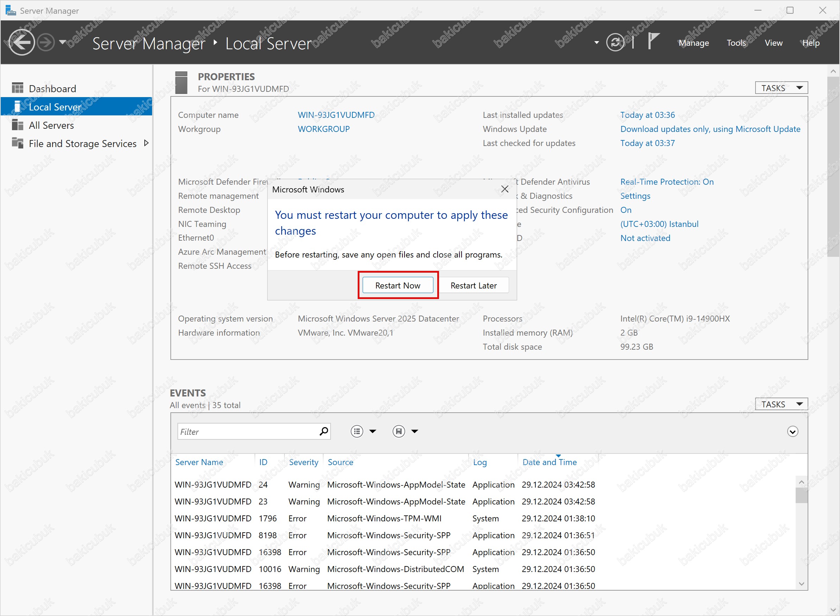This screenshot has height=616, width=840.
Task: Close the Microsoft Windows dialog
Action: coord(504,189)
